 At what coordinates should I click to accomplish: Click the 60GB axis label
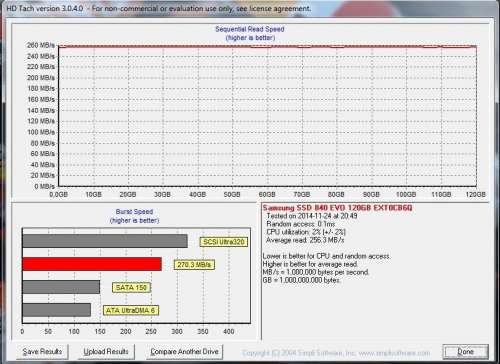(x=267, y=194)
